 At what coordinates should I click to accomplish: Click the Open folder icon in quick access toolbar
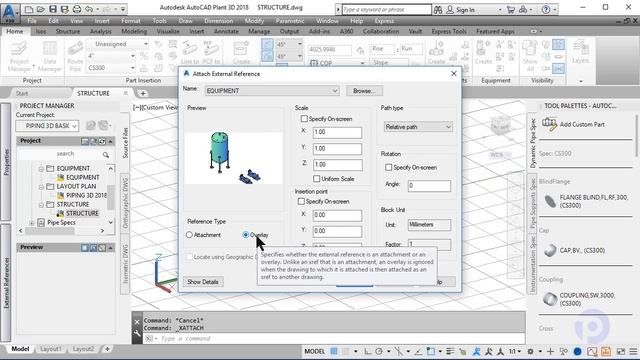pyautogui.click(x=41, y=9)
